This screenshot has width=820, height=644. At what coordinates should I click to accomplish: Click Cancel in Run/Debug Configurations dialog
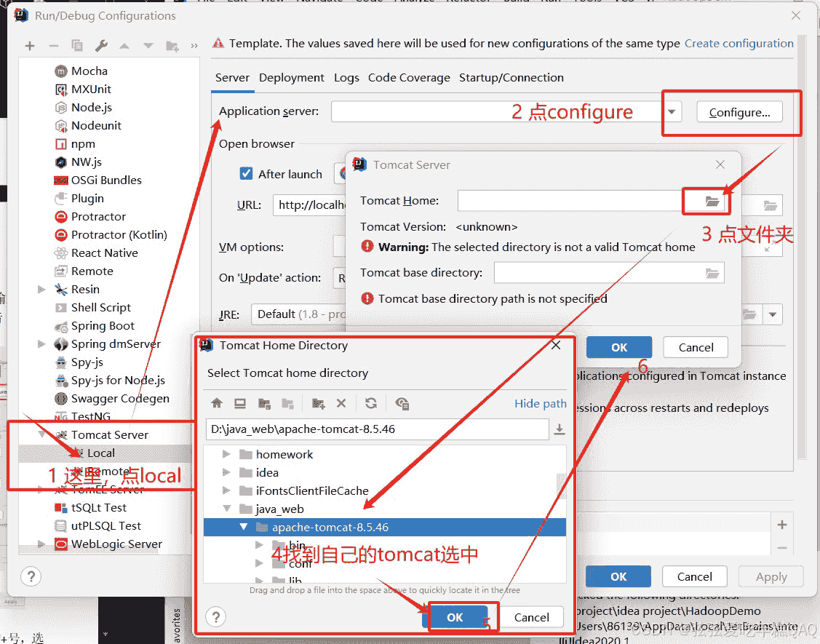(x=694, y=576)
